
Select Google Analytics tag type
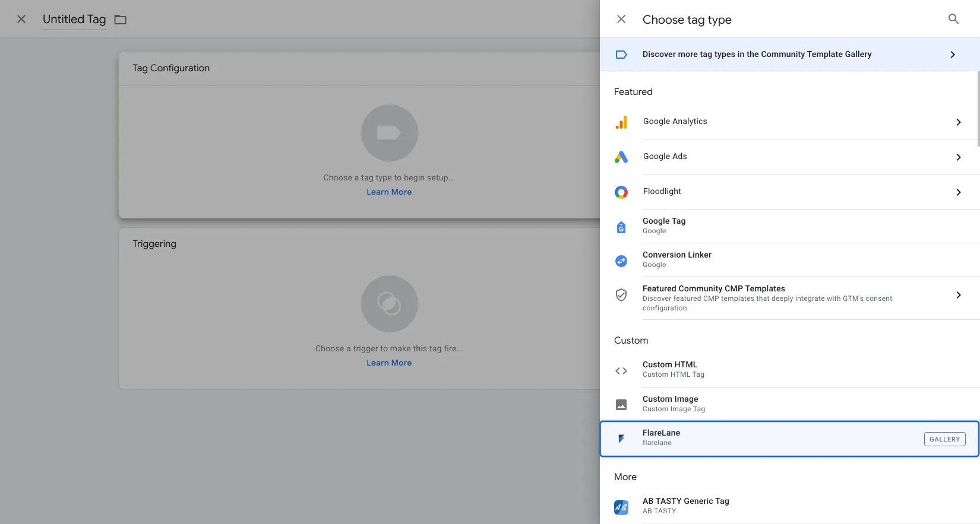pyautogui.click(x=789, y=122)
